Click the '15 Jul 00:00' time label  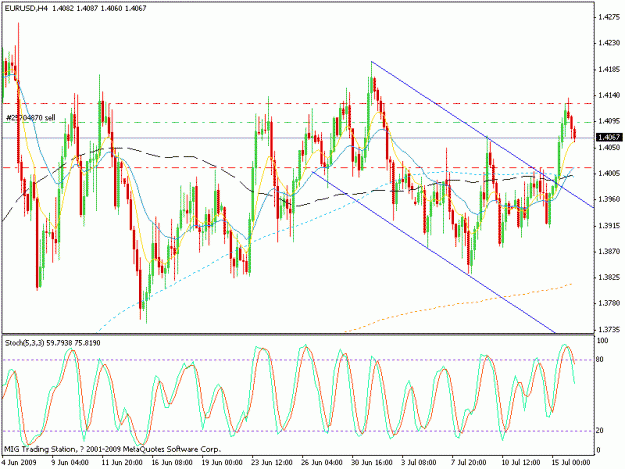pos(571,462)
